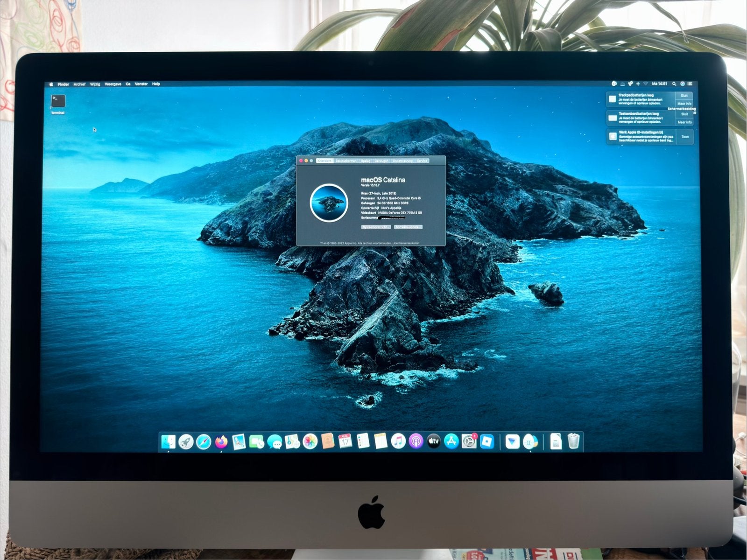Open Spotlight search in menu bar

674,84
